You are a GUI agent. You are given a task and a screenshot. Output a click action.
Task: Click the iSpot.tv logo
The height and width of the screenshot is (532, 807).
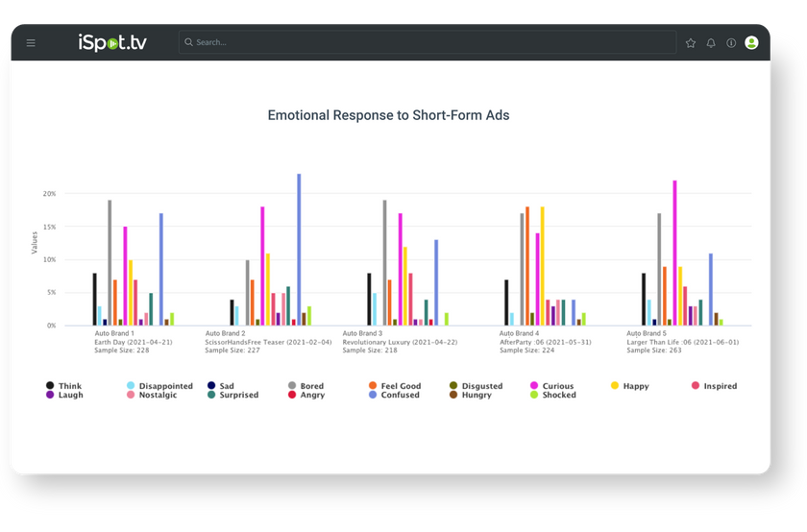pyautogui.click(x=114, y=42)
